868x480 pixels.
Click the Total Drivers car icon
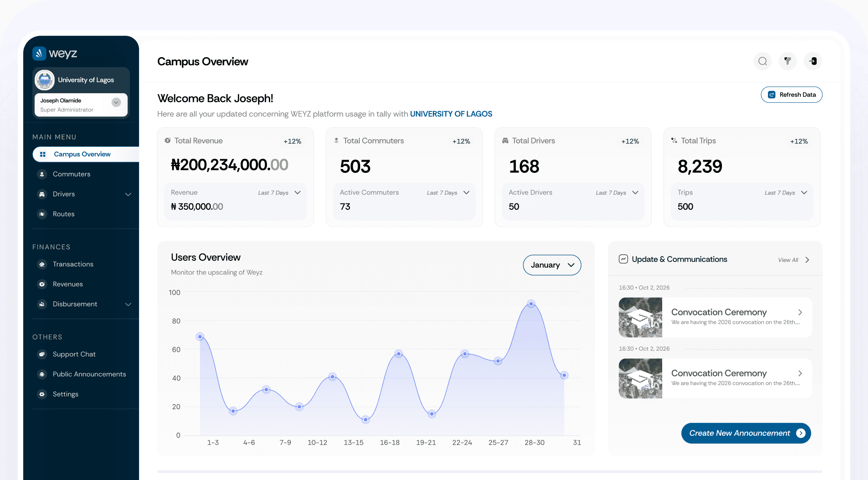coord(505,141)
